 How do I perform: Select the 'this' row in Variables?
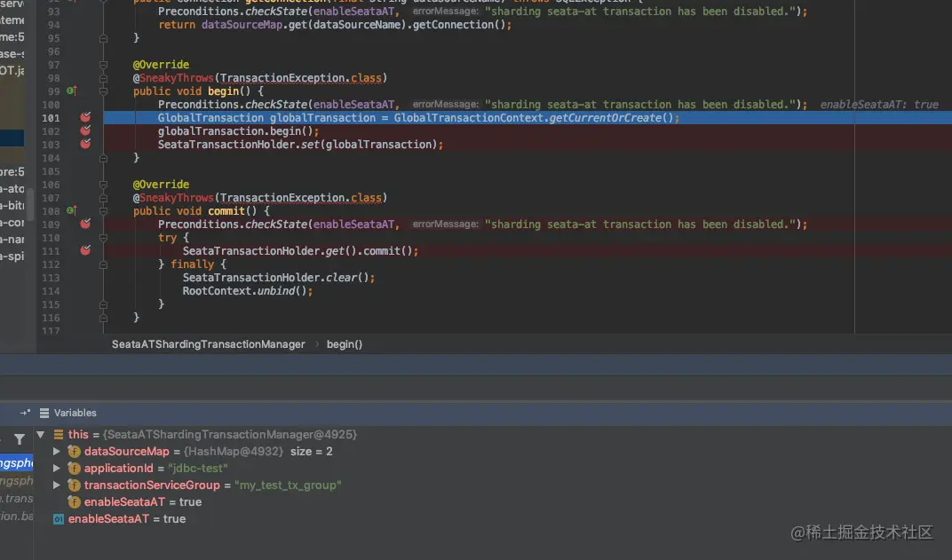[492, 434]
